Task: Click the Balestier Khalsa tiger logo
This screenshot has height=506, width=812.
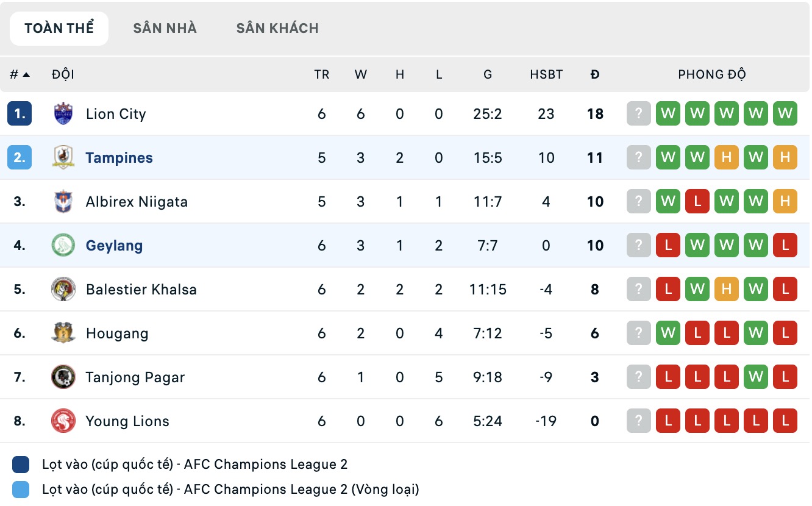Action: 63,290
